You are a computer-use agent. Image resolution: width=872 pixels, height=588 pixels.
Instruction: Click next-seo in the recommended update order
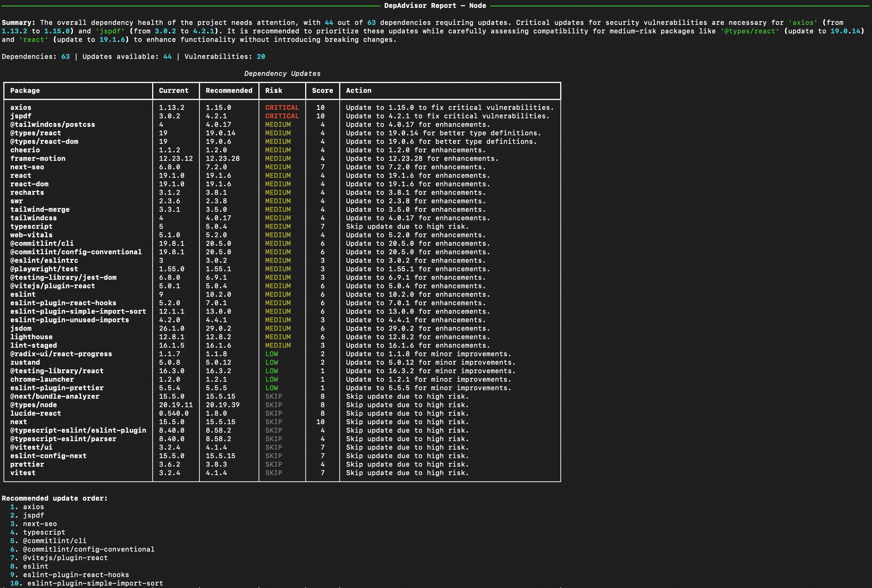coord(39,523)
